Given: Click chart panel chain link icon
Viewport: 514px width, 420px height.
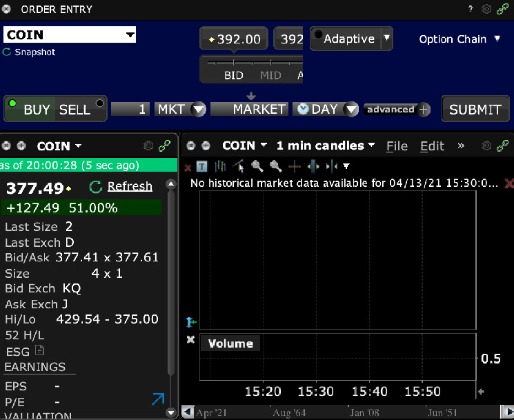Looking at the screenshot, I should click(x=502, y=146).
